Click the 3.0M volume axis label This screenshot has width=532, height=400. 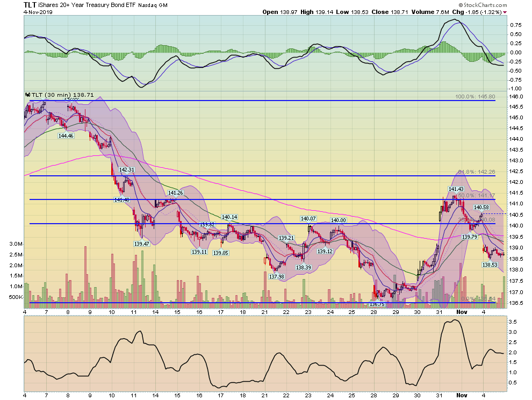[16, 244]
